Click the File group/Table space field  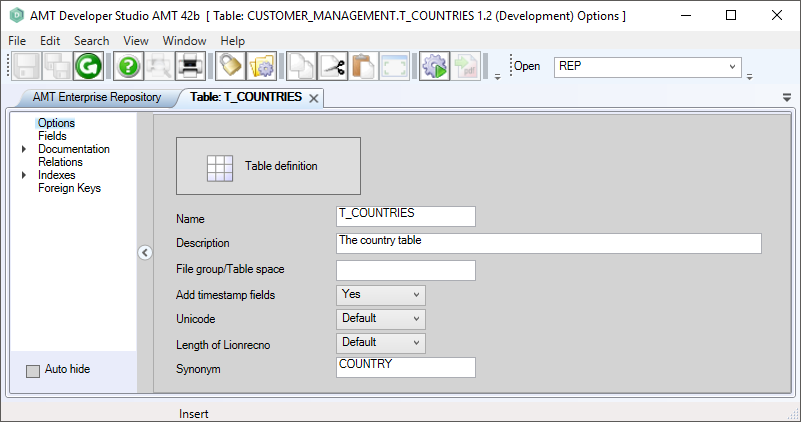coord(406,270)
